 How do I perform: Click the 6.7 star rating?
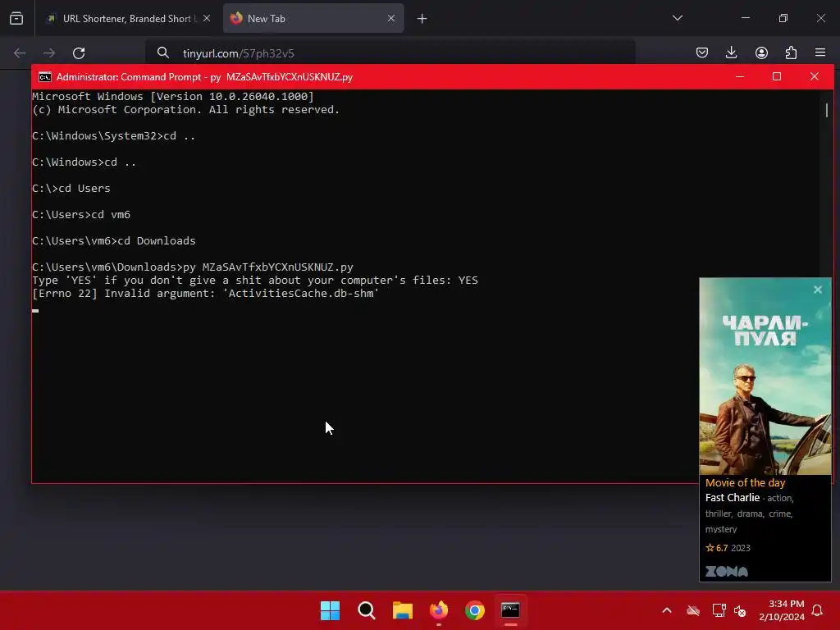point(717,548)
